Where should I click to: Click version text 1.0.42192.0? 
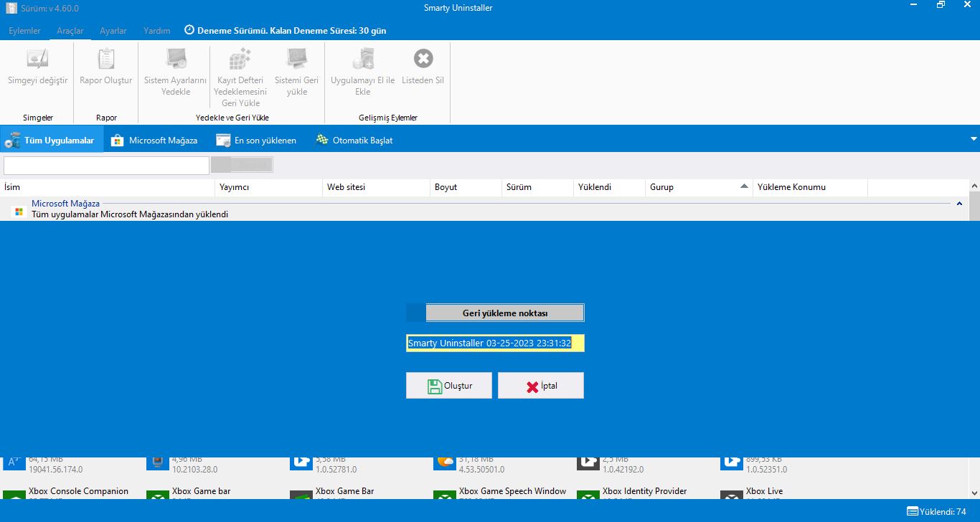click(x=623, y=470)
